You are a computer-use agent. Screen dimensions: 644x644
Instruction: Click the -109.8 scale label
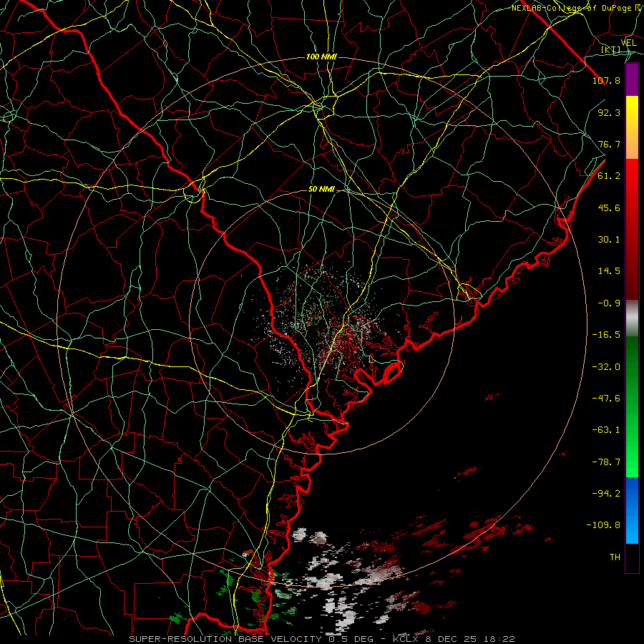point(603,525)
